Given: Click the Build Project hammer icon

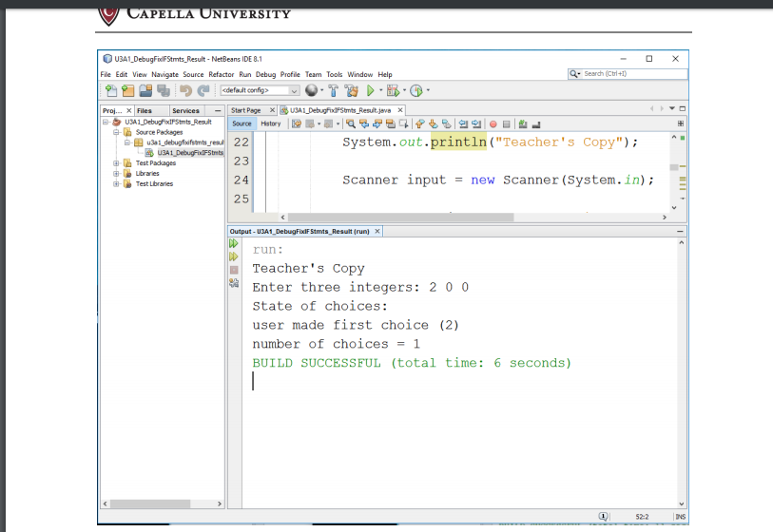Looking at the screenshot, I should click(334, 90).
